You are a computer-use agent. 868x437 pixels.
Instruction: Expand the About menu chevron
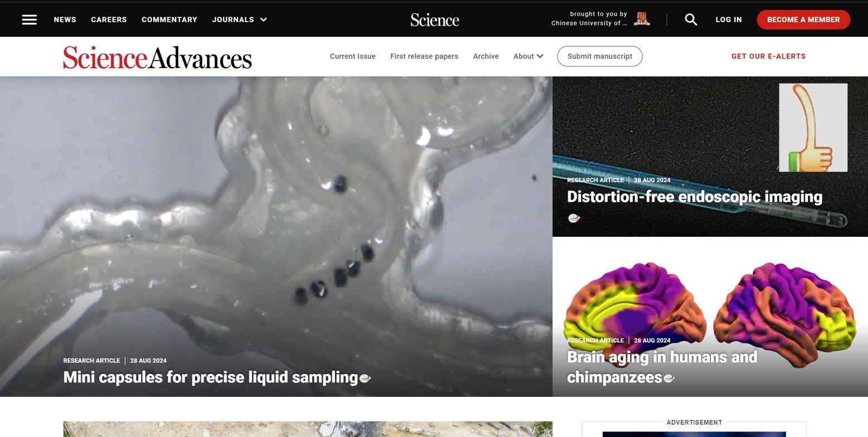click(540, 56)
